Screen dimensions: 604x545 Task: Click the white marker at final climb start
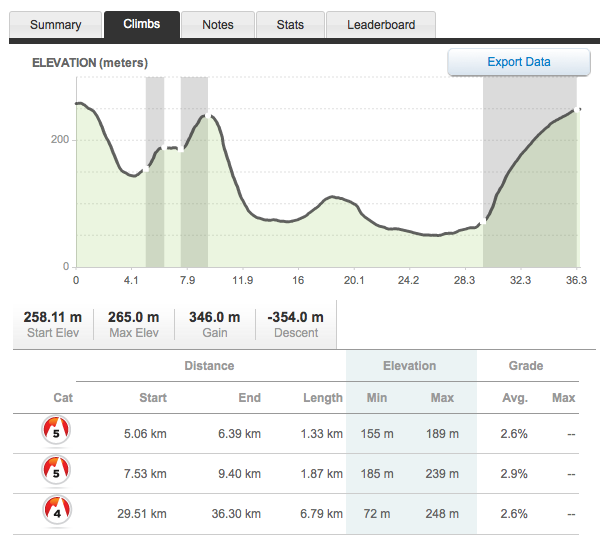pyautogui.click(x=483, y=221)
